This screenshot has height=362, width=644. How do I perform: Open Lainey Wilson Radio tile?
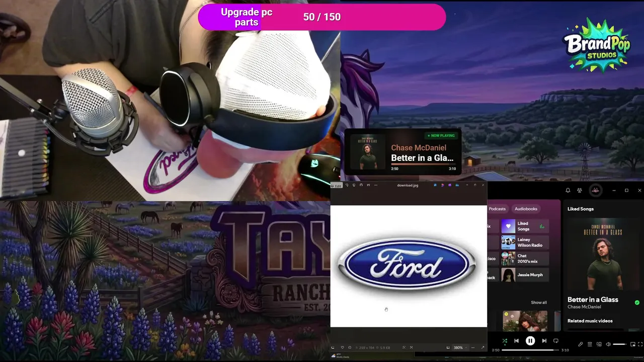525,242
